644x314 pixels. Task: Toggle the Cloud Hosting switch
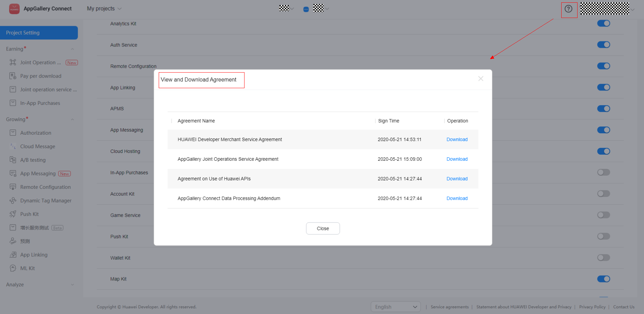(x=604, y=152)
